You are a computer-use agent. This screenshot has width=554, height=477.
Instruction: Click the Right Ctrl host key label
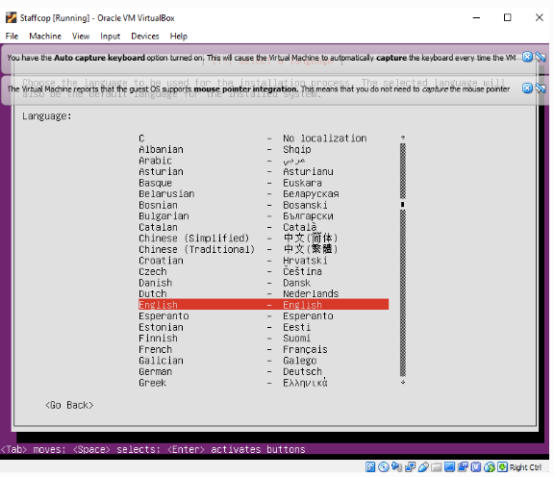526,467
